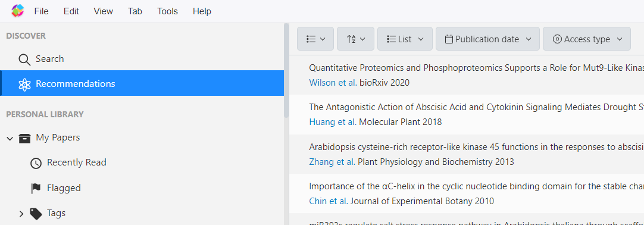Viewport: 644px width, 225px height.
Task: Click the Recommendations atom icon
Action: 24,84
